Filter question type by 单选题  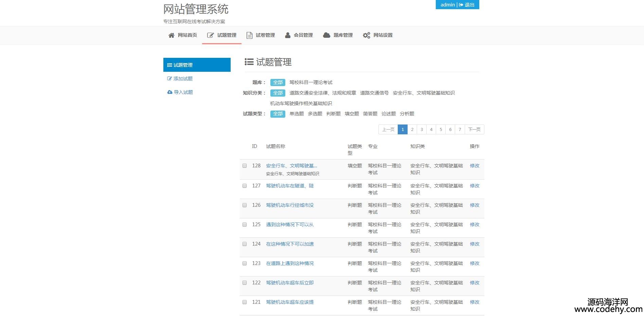point(297,114)
